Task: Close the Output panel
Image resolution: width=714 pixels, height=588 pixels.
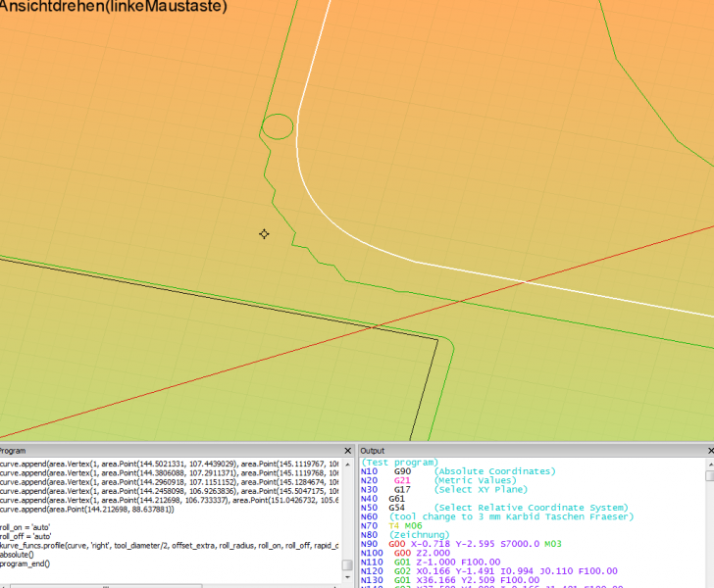Action: pos(708,450)
